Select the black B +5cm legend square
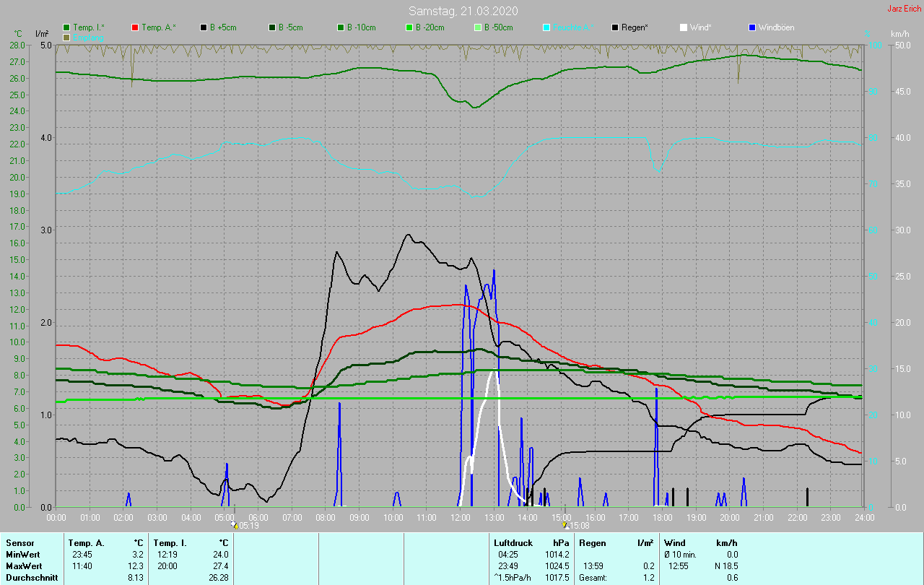 tap(204, 27)
